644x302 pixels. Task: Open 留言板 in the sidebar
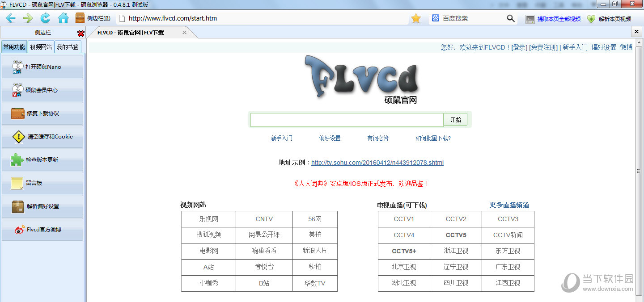(x=42, y=183)
